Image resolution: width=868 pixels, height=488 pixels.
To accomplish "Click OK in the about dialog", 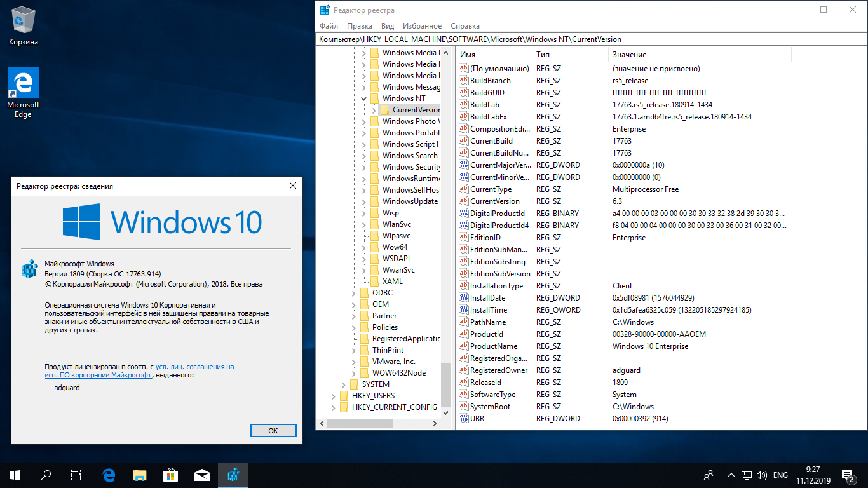I will (x=273, y=430).
